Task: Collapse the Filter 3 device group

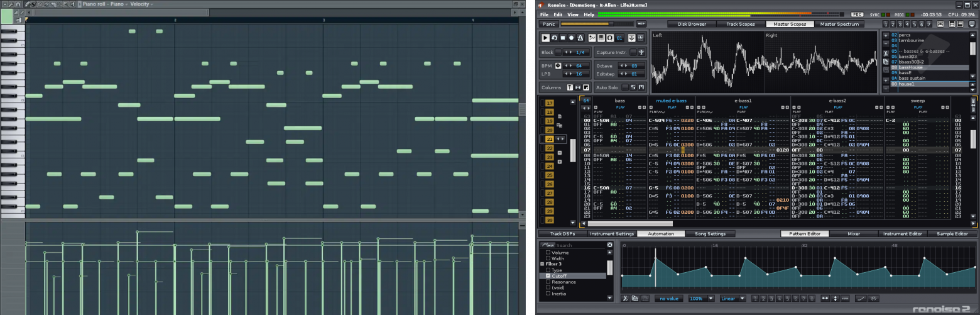Action: tap(542, 264)
